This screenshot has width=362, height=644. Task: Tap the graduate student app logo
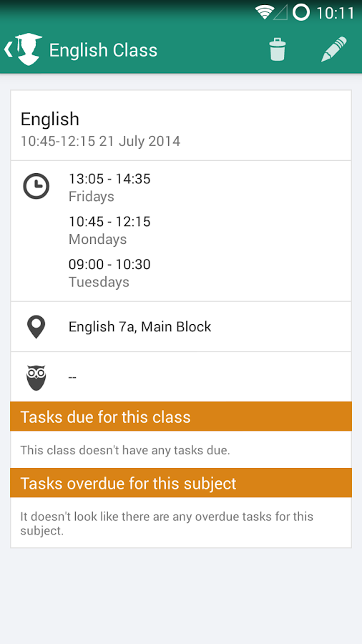pyautogui.click(x=27, y=49)
